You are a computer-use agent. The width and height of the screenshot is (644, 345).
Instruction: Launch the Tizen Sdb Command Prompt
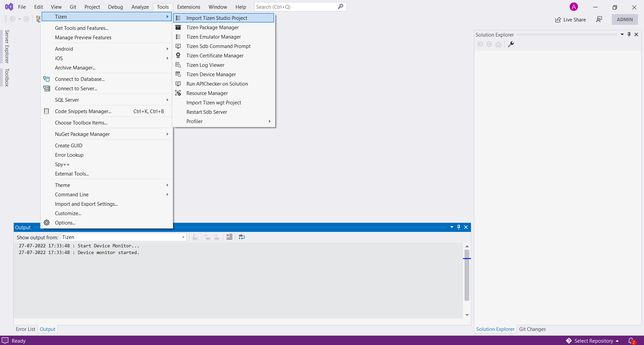click(x=218, y=46)
